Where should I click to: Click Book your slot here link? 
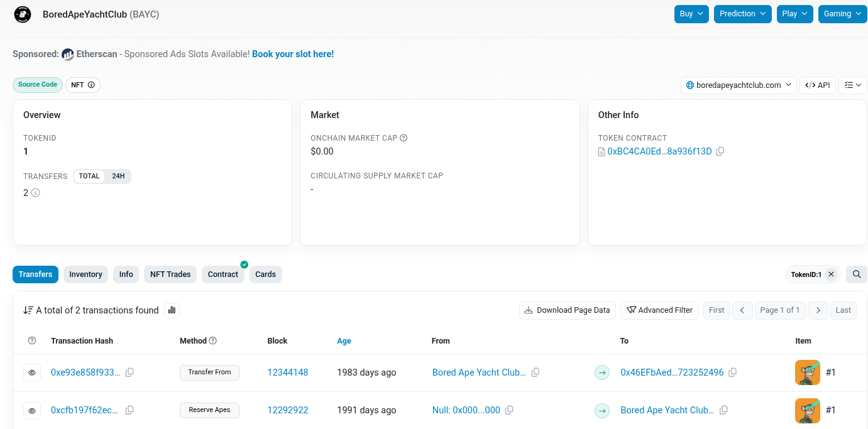(x=293, y=54)
